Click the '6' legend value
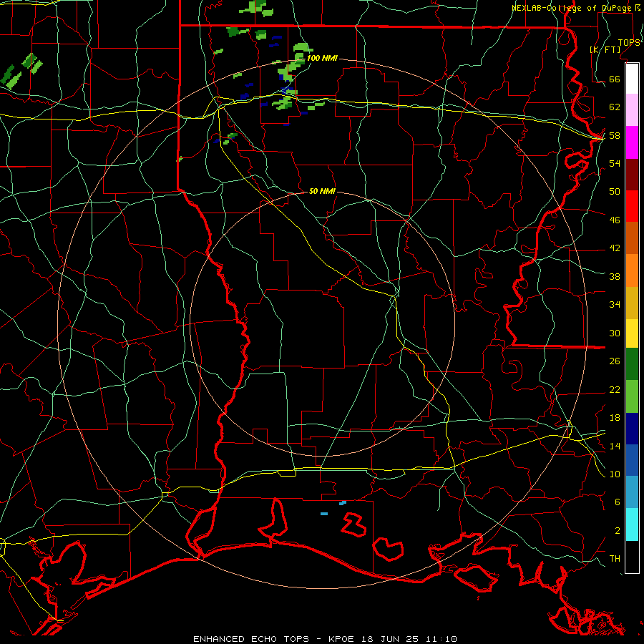The height and width of the screenshot is (644, 644). pos(617,502)
